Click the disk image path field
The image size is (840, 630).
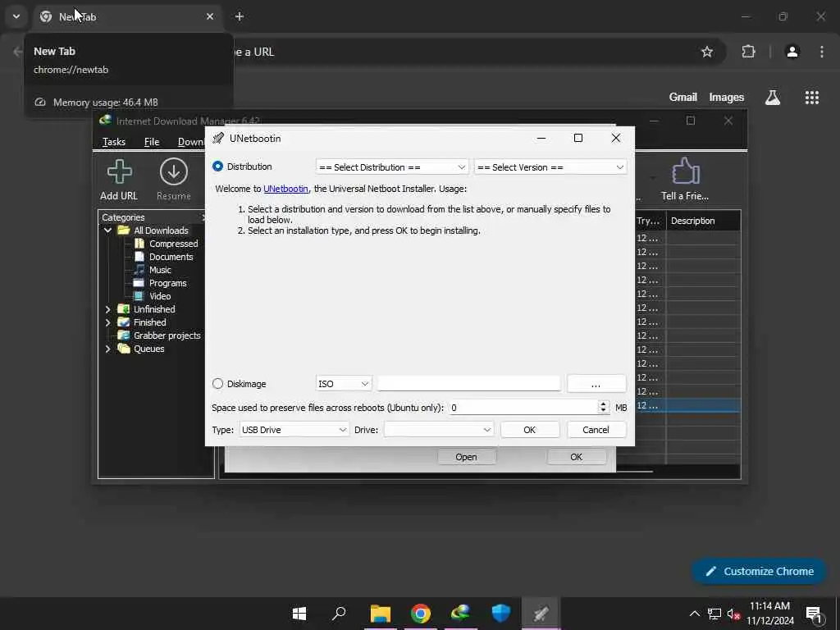468,384
